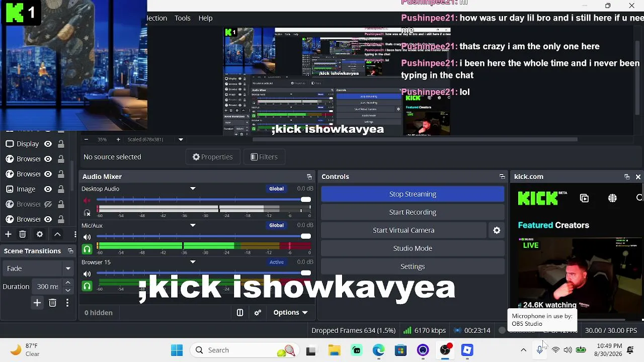Viewport: 644px width, 362px height.
Task: Hide the Image source with its eye icon
Action: click(48, 189)
